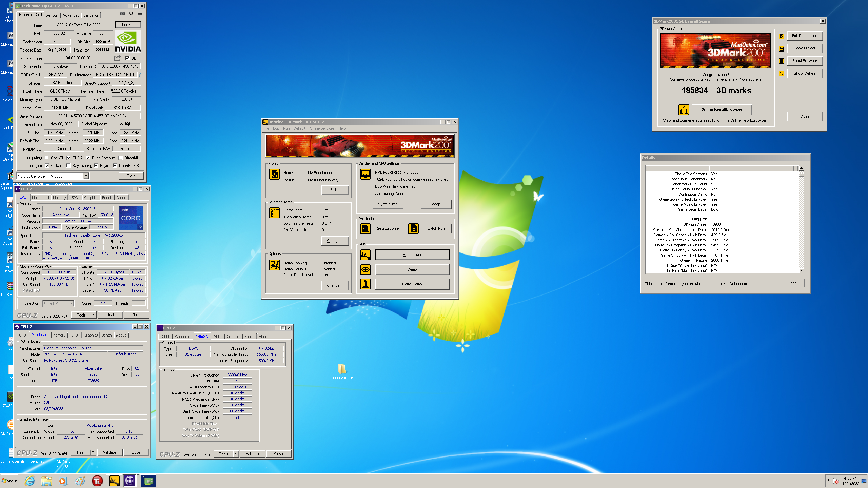Click the ResultBrowser icon in score window
The image size is (868, 488).
[781, 61]
